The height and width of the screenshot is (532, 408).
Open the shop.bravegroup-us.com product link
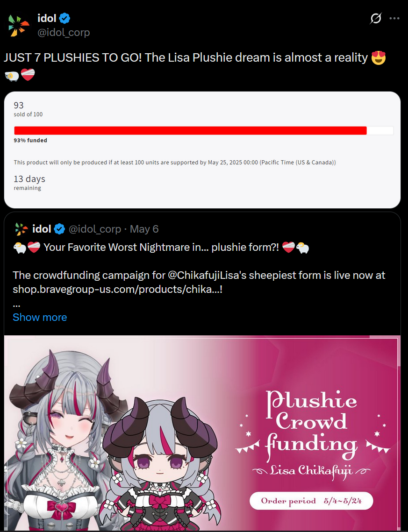coord(117,290)
